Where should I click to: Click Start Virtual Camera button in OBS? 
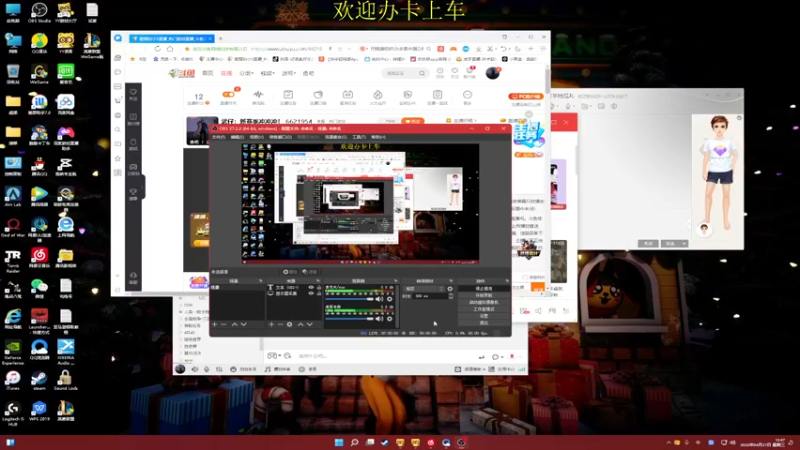[484, 302]
